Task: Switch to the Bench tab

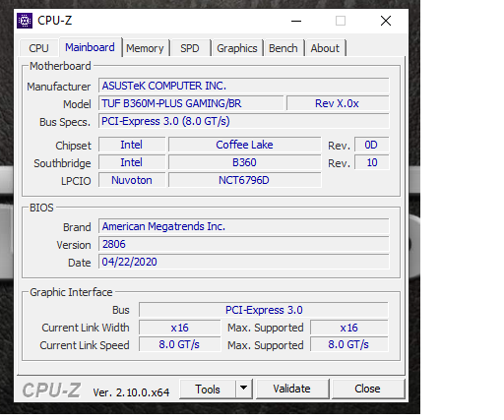Action: point(283,48)
